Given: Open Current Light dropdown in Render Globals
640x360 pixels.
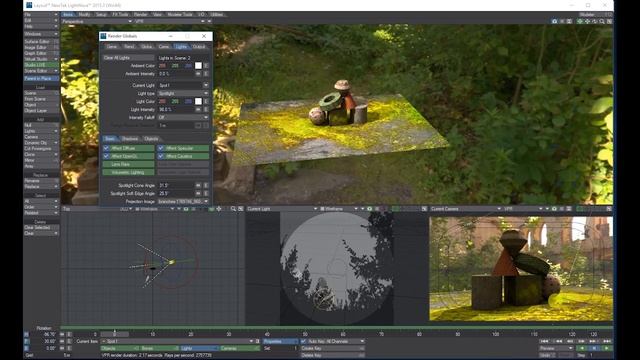Looking at the screenshot, I should tap(183, 85).
